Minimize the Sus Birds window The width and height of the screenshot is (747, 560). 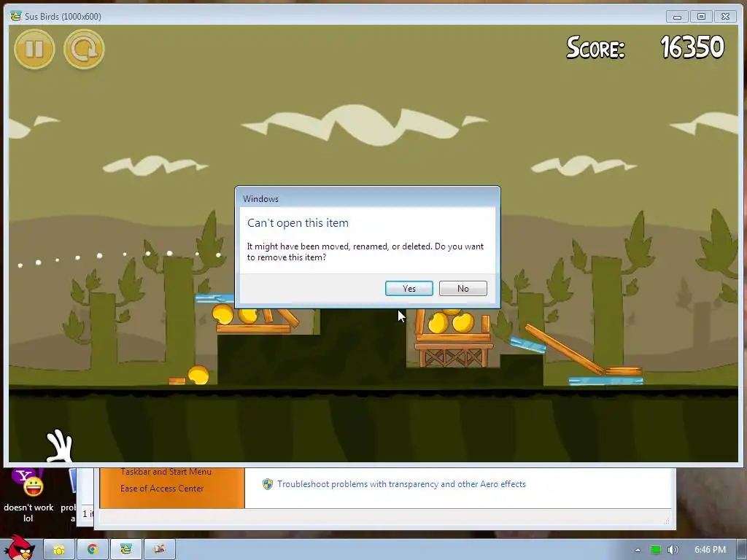677,17
